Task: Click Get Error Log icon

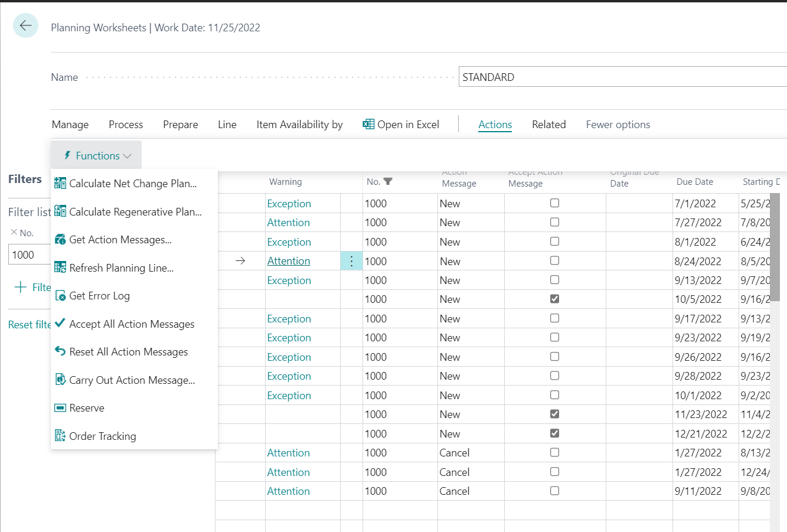Action: tap(60, 296)
